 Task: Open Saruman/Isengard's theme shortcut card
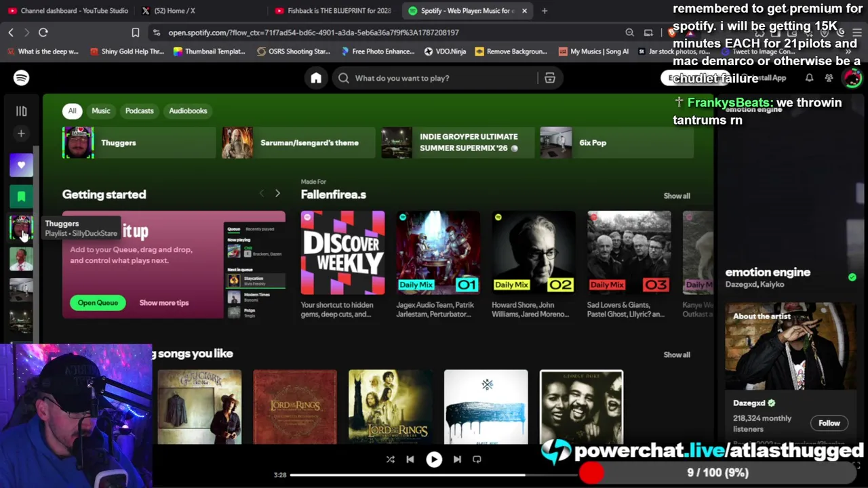(x=298, y=143)
